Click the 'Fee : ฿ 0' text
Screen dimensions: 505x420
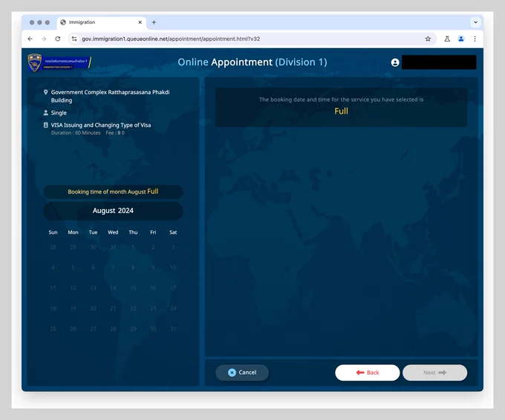[x=115, y=133]
